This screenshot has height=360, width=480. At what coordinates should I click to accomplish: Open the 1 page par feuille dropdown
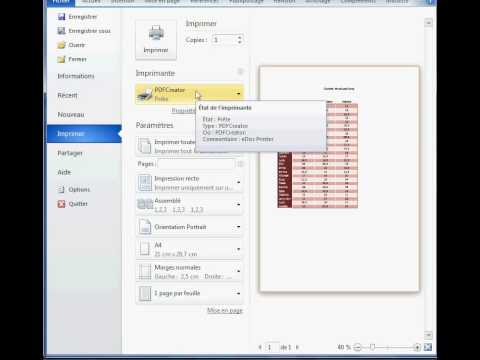tap(189, 293)
